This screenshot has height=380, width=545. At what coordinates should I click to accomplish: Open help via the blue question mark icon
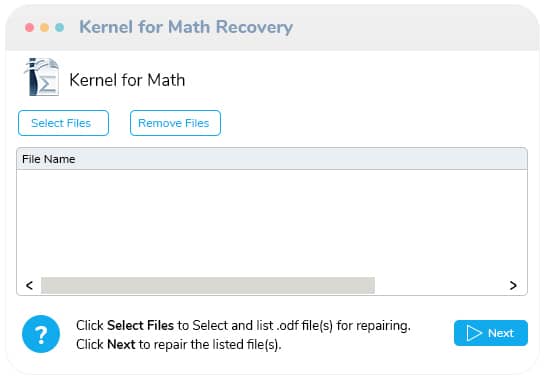tap(41, 334)
